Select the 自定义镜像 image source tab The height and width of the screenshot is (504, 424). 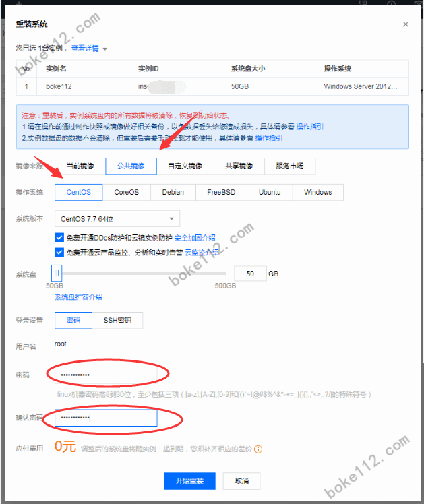coord(185,166)
